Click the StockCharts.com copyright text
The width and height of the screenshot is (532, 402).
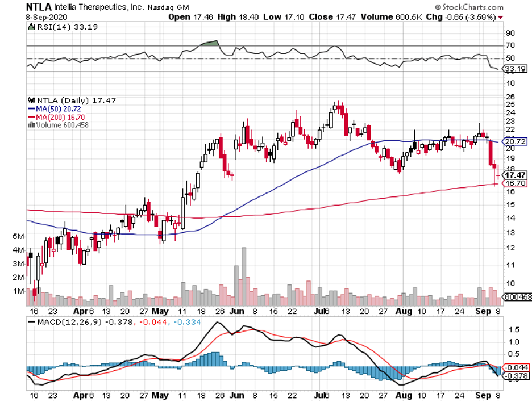pos(469,7)
